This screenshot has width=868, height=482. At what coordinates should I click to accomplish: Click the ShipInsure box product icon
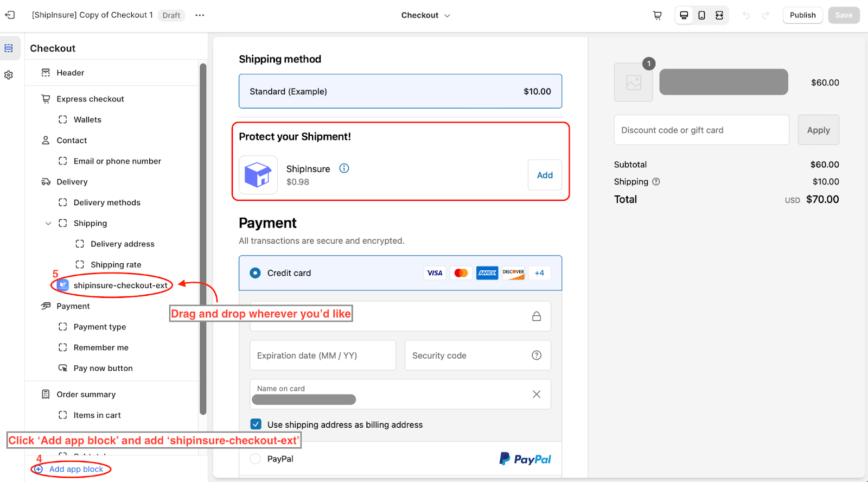click(258, 175)
